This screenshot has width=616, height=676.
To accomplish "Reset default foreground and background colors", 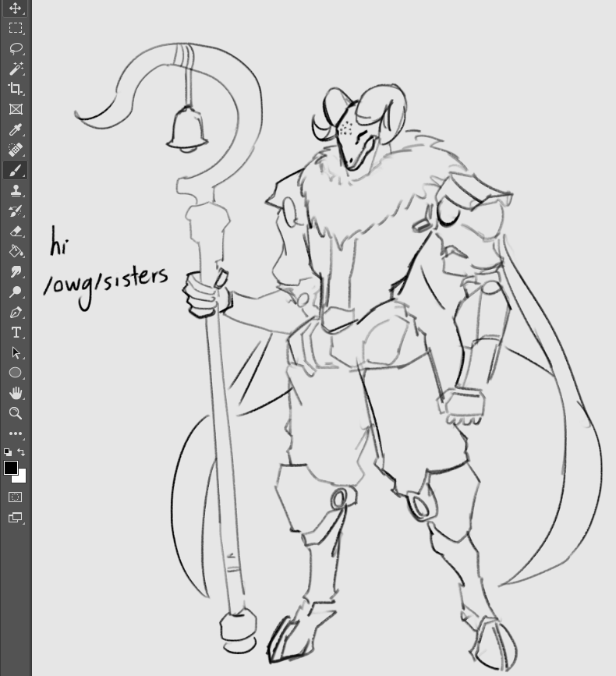I will point(8,452).
